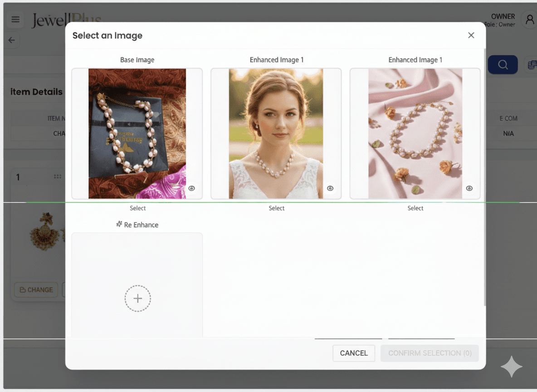Open the hamburger navigation menu
The height and width of the screenshot is (392, 537).
(x=15, y=20)
